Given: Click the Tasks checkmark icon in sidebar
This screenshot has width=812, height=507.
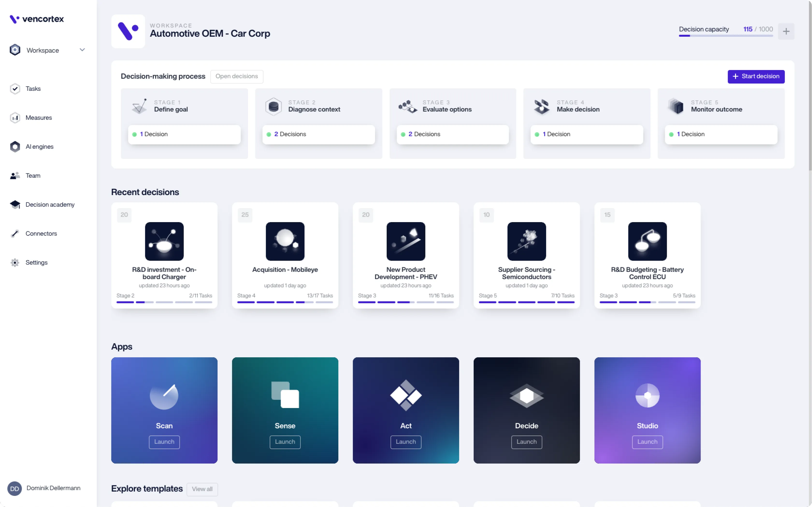Looking at the screenshot, I should click(15, 89).
